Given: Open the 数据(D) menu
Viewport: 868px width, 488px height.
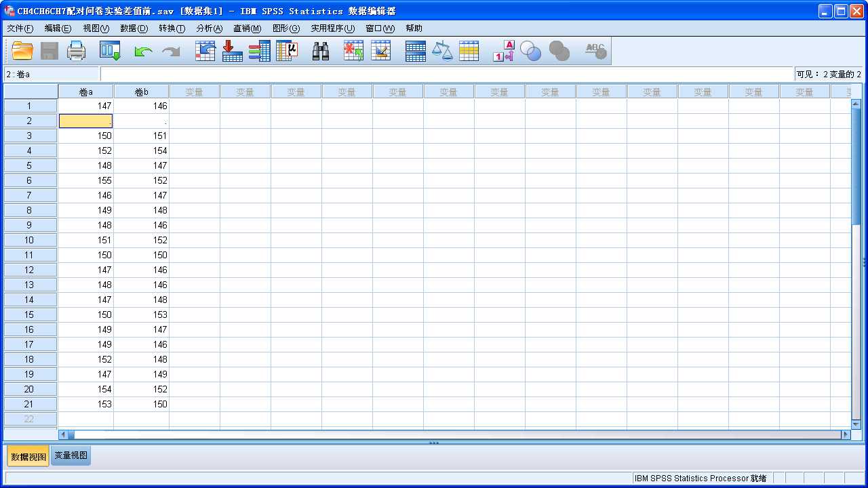Looking at the screenshot, I should [x=134, y=28].
